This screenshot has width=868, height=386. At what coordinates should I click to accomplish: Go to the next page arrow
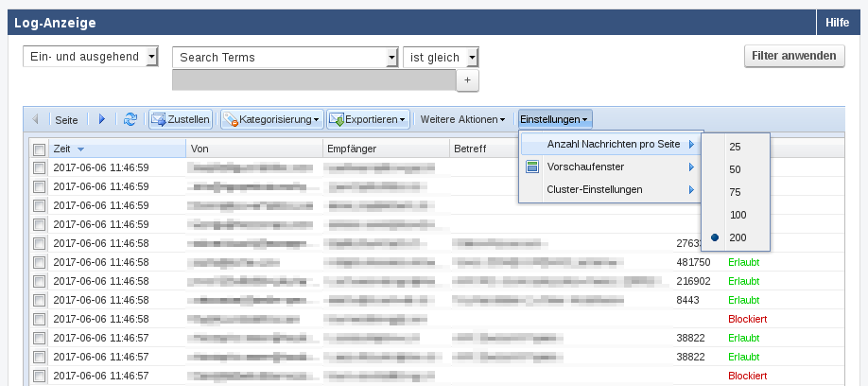102,119
